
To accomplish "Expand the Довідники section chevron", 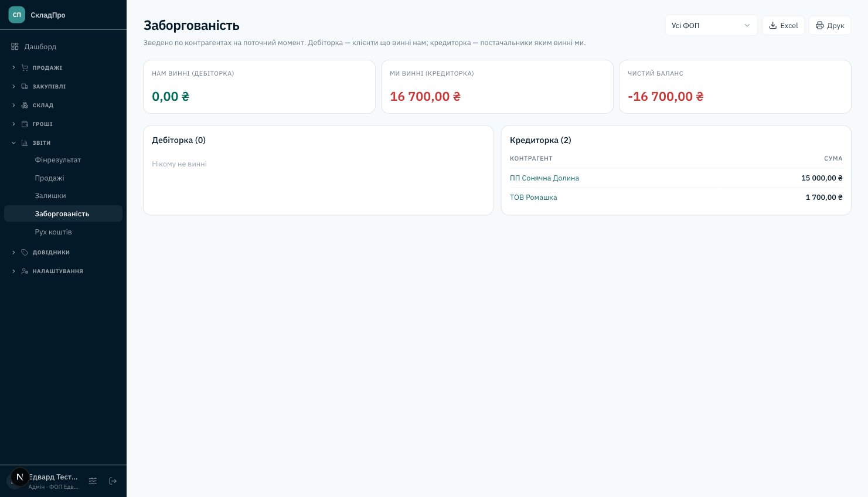I will click(13, 252).
